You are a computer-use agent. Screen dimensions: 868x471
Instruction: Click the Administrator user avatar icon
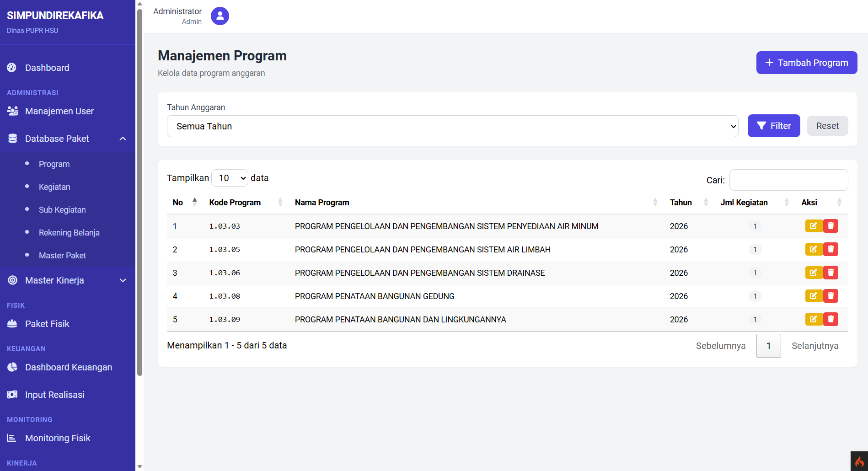tap(220, 16)
